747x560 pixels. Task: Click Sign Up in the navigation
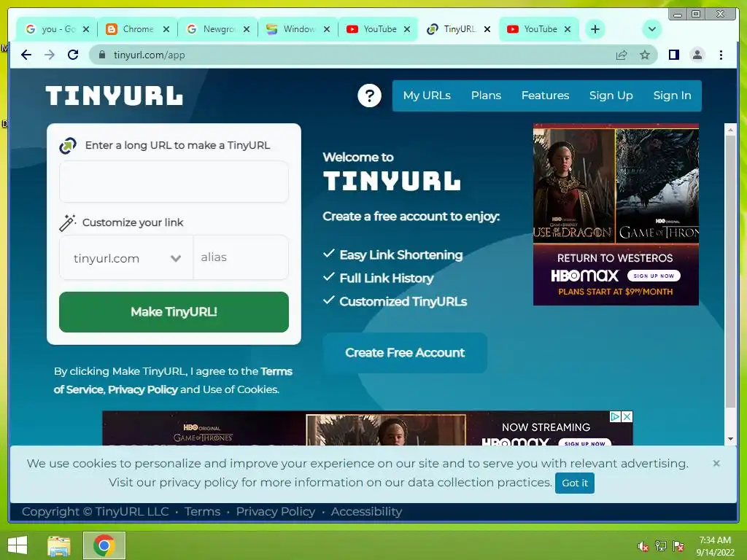[611, 96]
